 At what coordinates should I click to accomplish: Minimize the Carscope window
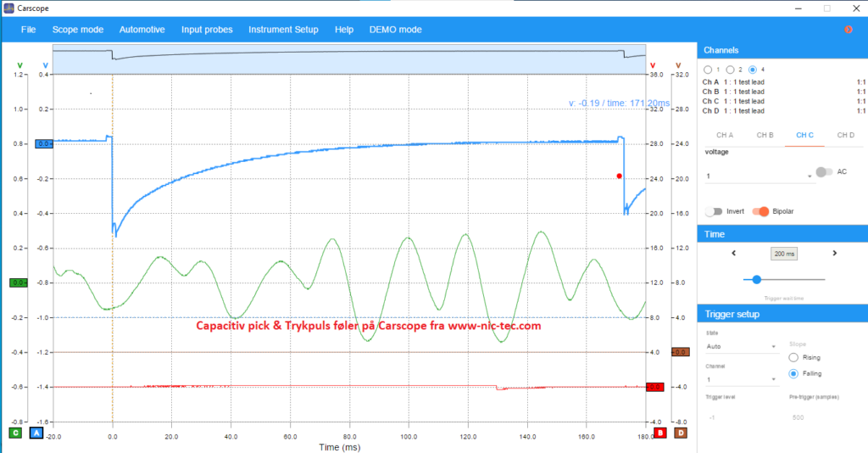pyautogui.click(x=798, y=8)
